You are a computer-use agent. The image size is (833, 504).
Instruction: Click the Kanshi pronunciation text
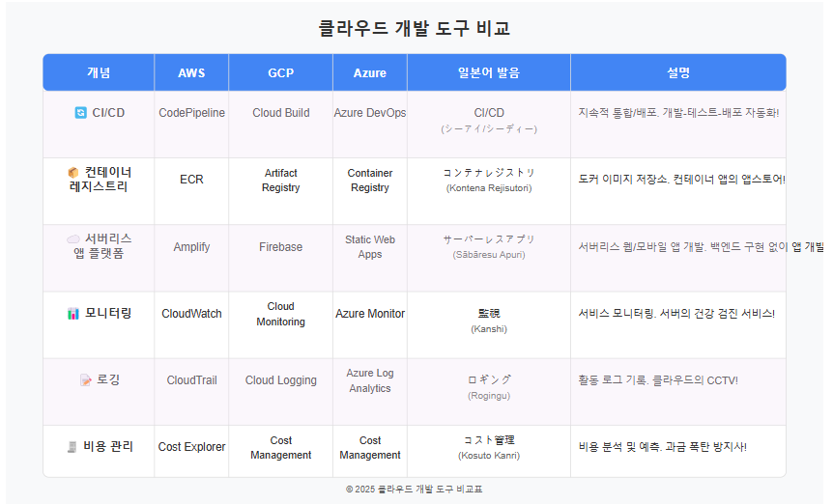coord(489,329)
